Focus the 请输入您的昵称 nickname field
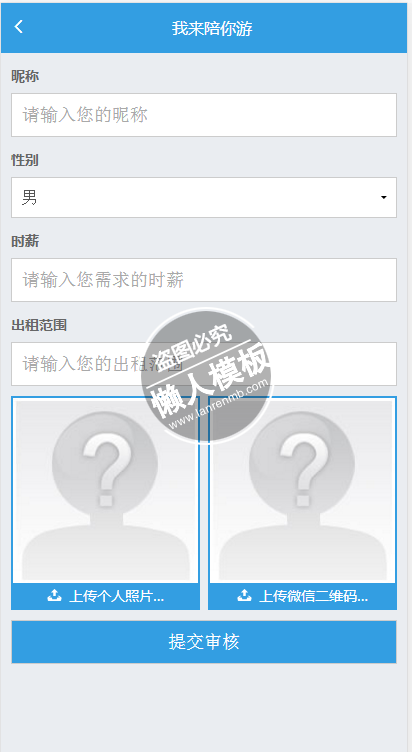The height and width of the screenshot is (752, 412). coord(204,115)
